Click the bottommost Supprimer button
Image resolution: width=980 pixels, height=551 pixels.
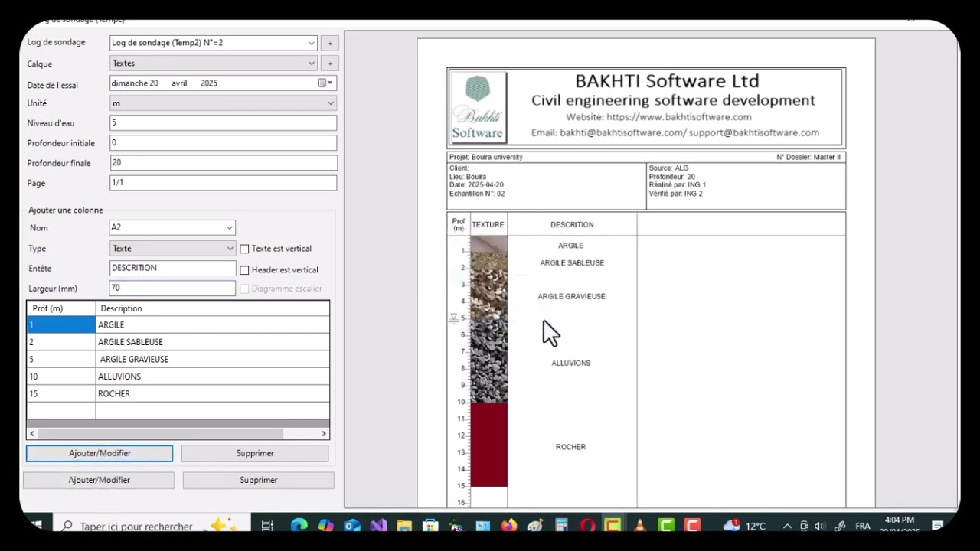pyautogui.click(x=258, y=480)
